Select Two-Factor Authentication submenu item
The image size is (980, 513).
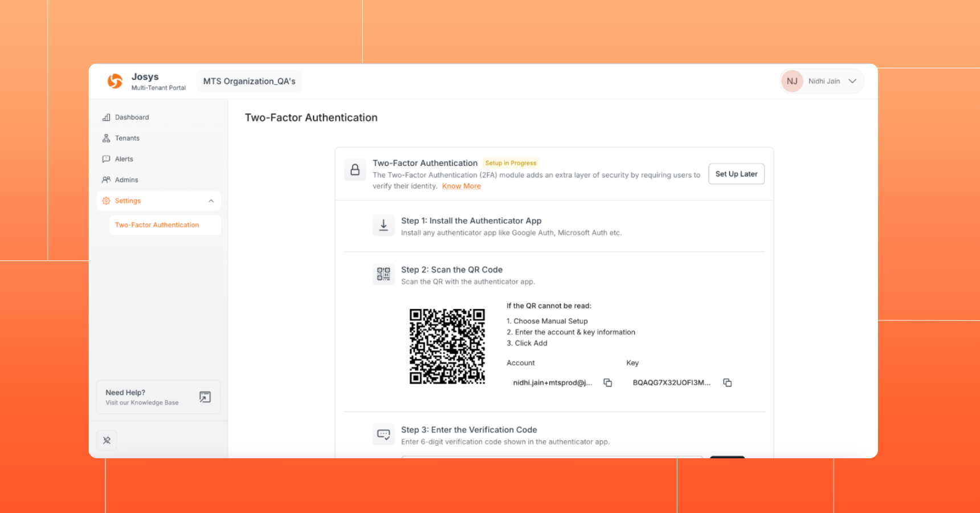[165, 225]
